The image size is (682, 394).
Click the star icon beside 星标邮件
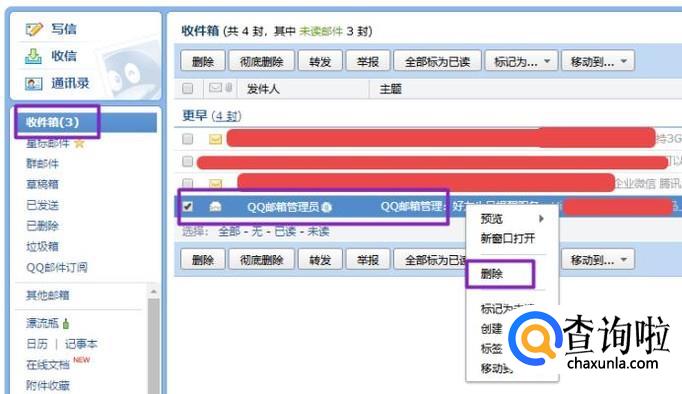point(79,143)
